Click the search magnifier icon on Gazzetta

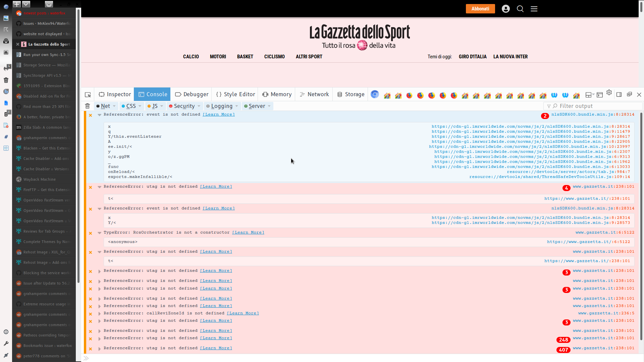pos(520,9)
